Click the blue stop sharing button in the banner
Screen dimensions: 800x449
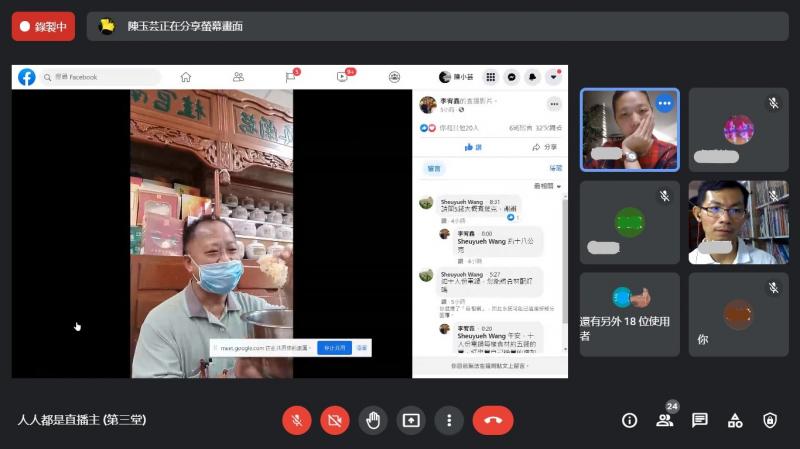click(334, 348)
